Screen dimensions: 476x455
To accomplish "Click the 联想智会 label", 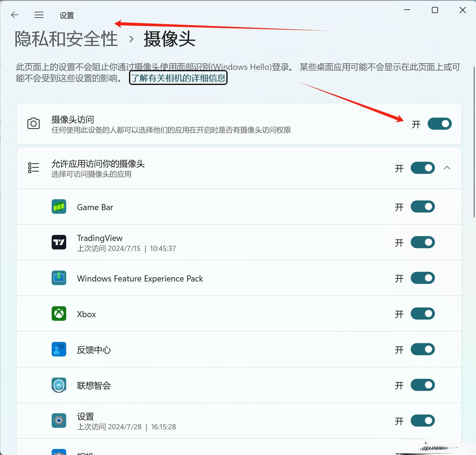I will point(94,385).
